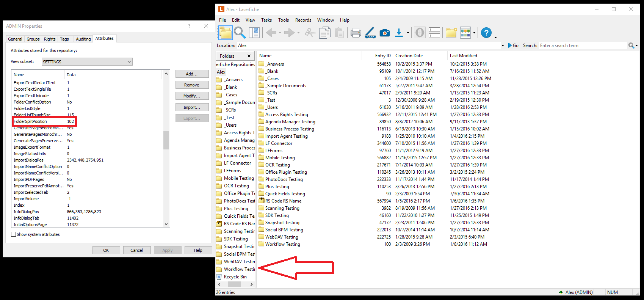Click the blue Help question icon
Screen dimensions: 644x300
(486, 33)
